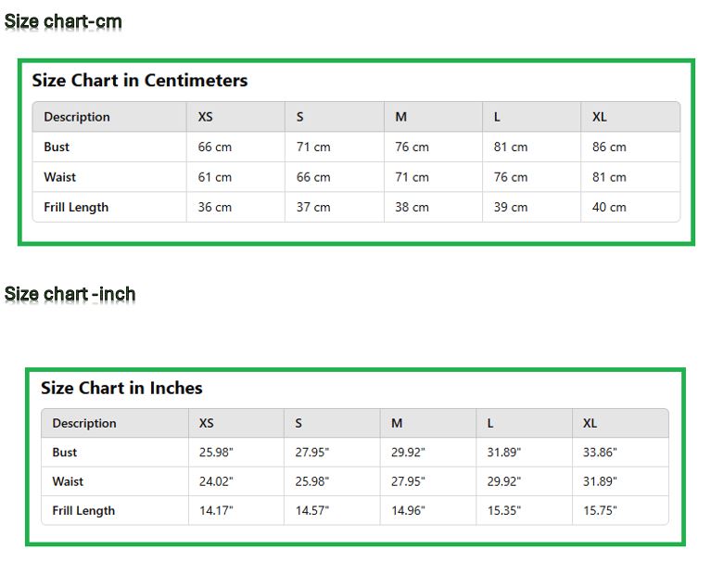Viewport: 711px width, 588px height.
Task: Select the M column header in inches chart
Action: tap(397, 423)
